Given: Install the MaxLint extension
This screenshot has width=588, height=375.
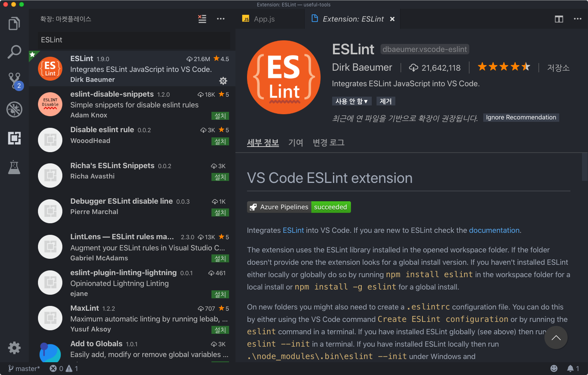Looking at the screenshot, I should pos(220,330).
